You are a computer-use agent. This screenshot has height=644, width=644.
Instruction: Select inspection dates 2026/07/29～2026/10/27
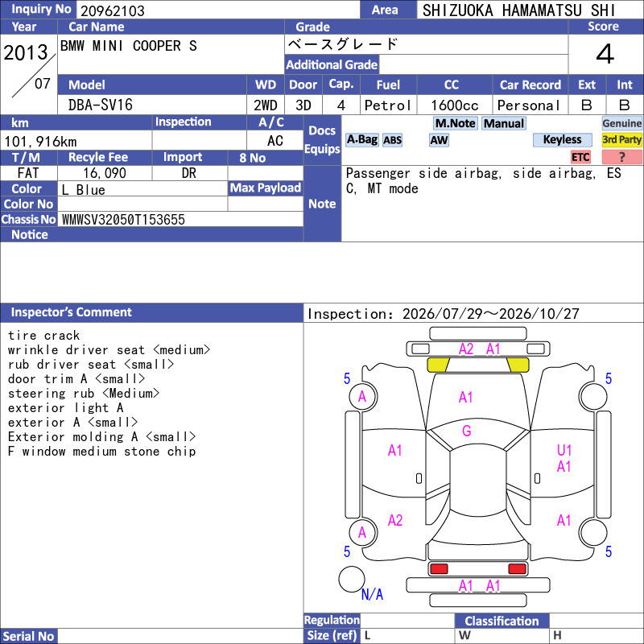(491, 314)
